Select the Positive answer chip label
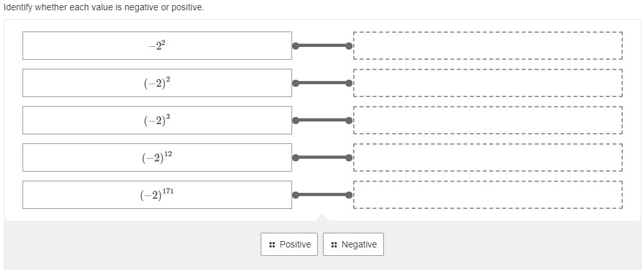The image size is (644, 270). (295, 244)
